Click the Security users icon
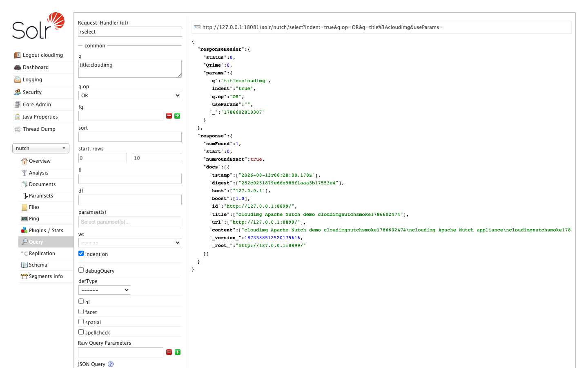This screenshot has height=368, width=588. click(x=17, y=92)
